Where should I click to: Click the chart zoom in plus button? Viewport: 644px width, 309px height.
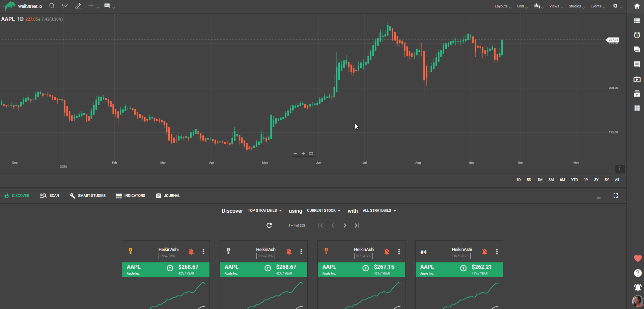303,154
